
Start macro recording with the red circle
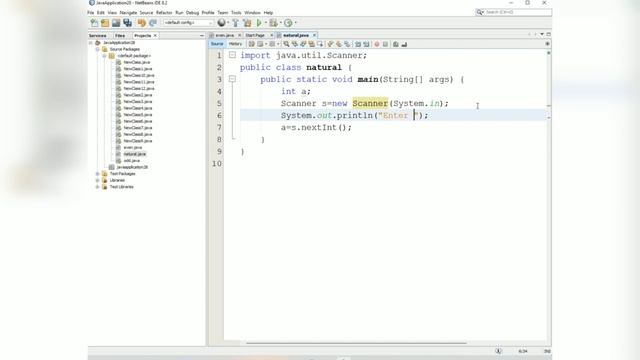377,44
